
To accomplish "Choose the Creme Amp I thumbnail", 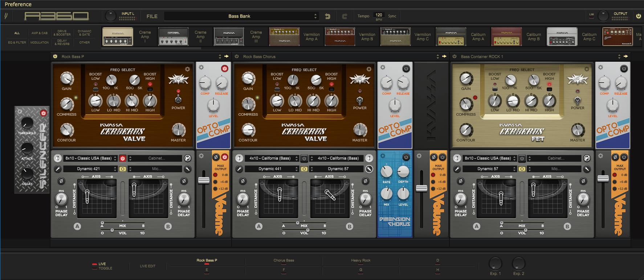I will tap(118, 37).
